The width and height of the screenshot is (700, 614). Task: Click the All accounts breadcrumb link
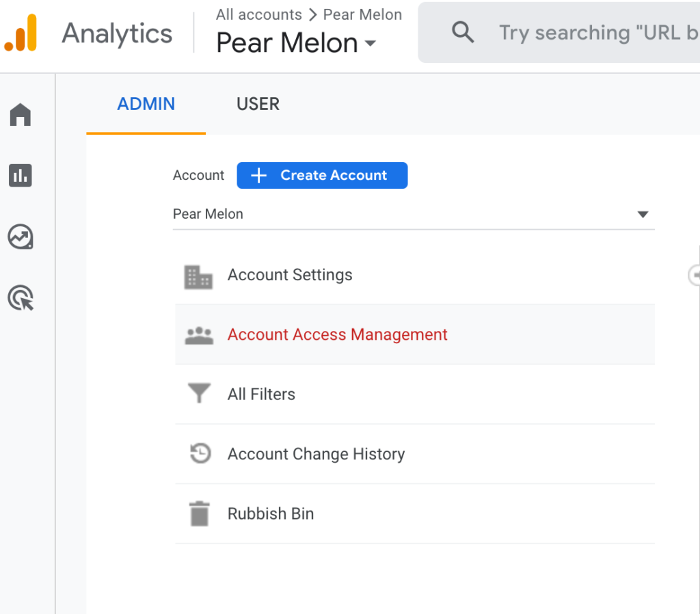(x=258, y=14)
